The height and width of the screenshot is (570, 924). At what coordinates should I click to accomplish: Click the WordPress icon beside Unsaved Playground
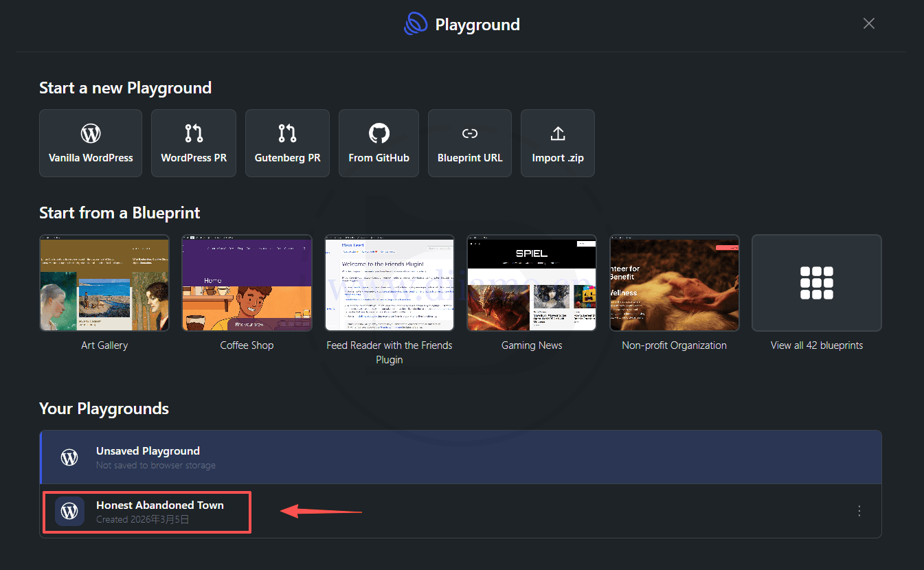point(69,457)
